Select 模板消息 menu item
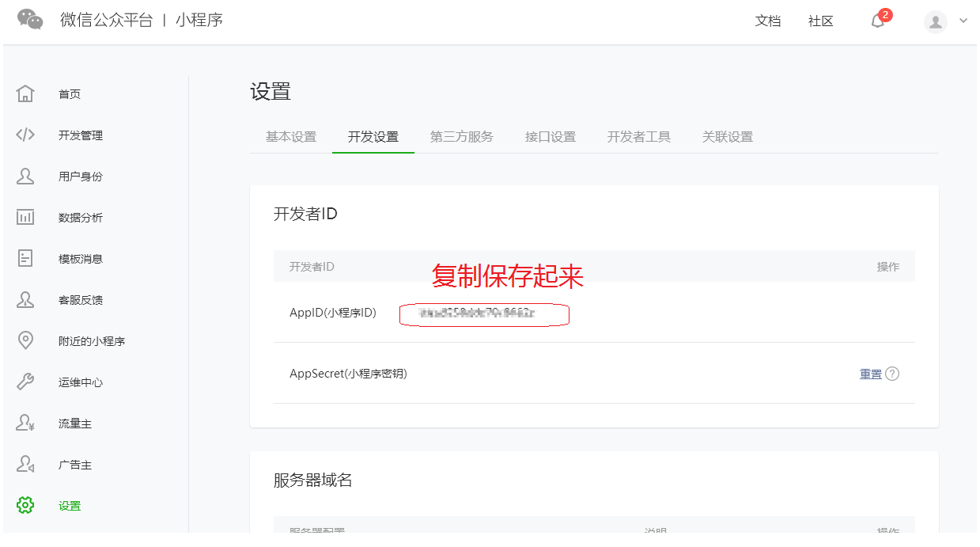 click(x=81, y=259)
